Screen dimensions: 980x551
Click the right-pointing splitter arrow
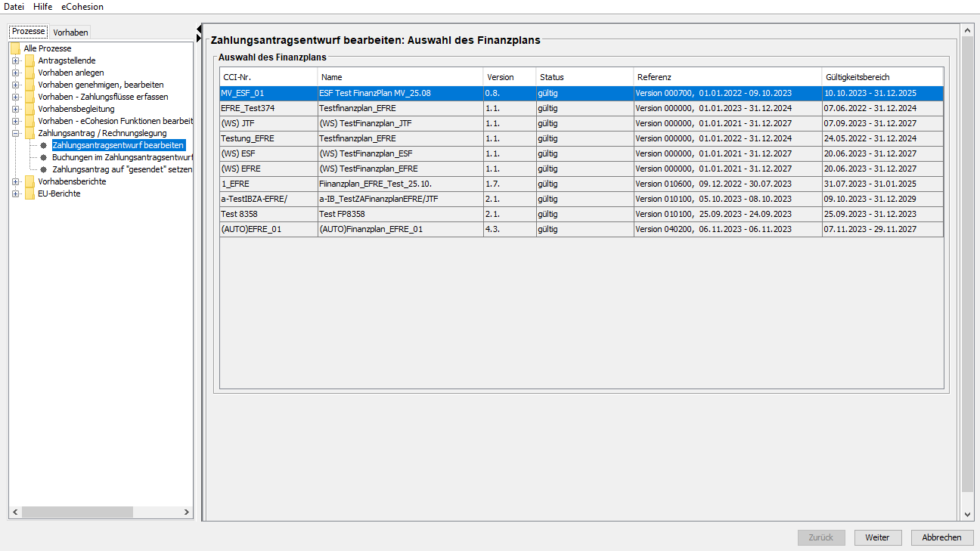[199, 37]
